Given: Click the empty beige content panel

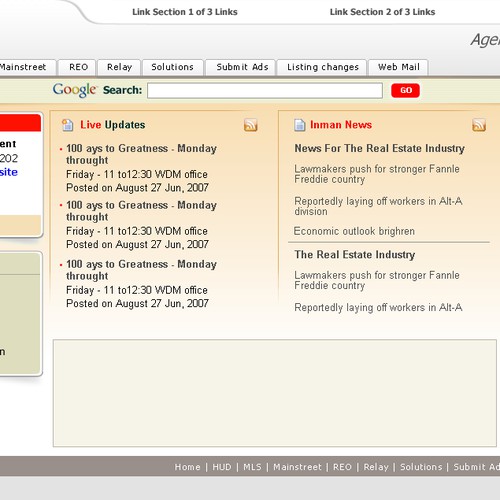Looking at the screenshot, I should [275, 393].
